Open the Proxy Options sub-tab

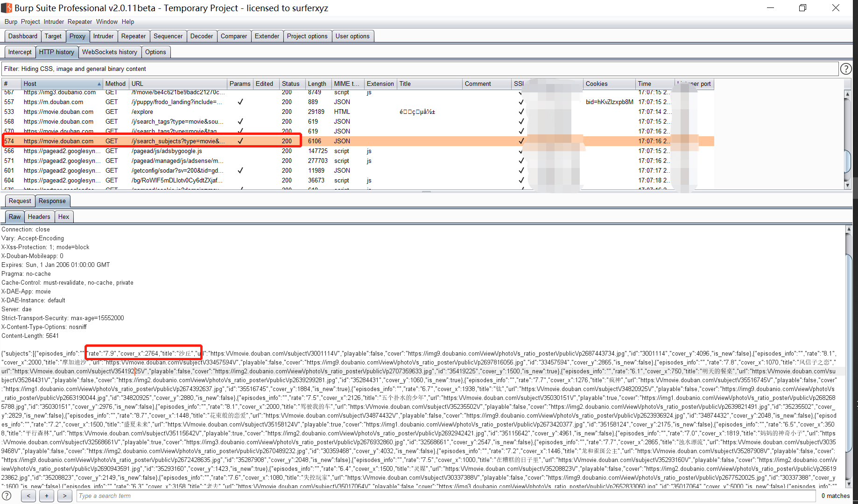[155, 52]
